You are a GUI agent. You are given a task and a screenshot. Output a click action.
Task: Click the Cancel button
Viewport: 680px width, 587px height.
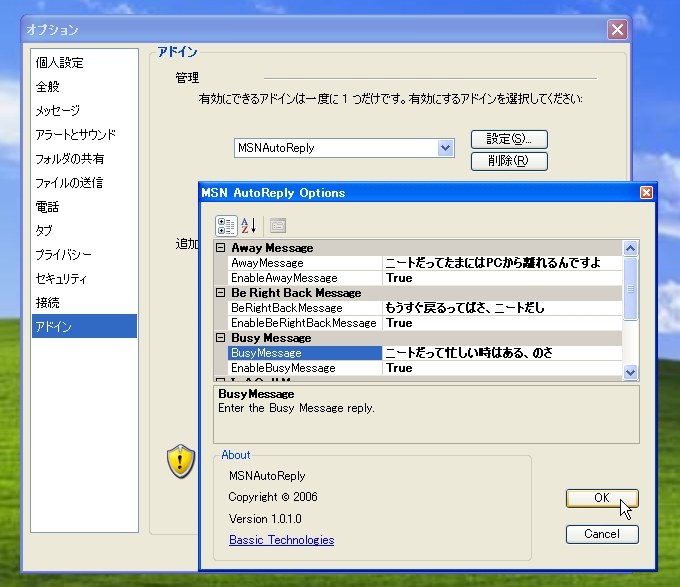[602, 534]
